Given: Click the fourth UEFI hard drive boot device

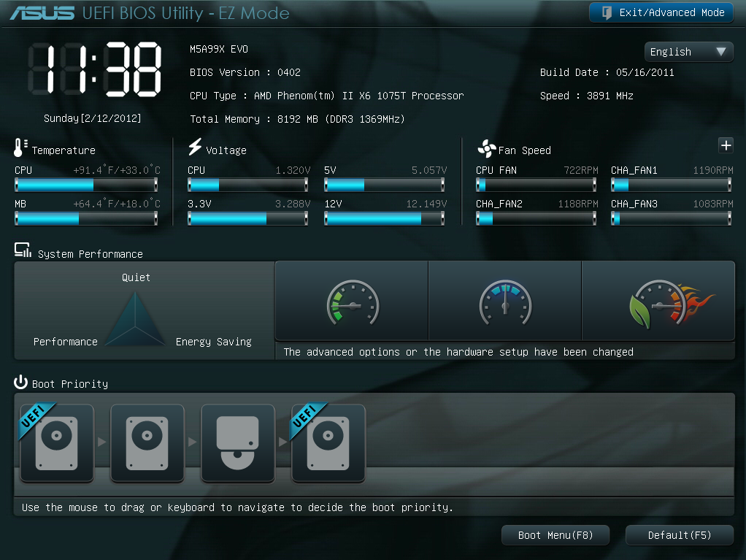Looking at the screenshot, I should click(x=328, y=443).
